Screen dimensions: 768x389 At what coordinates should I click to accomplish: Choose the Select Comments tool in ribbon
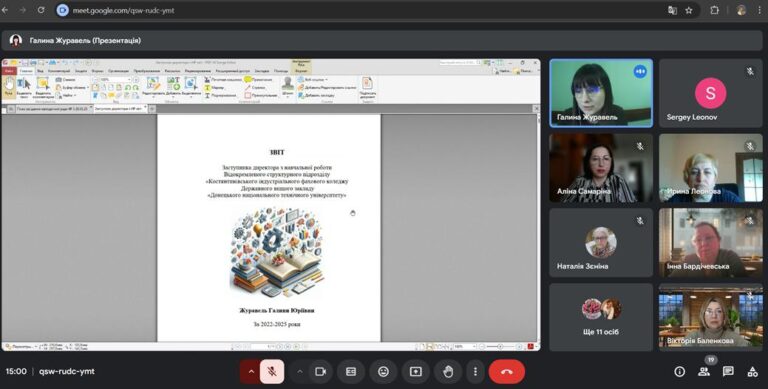coord(43,88)
